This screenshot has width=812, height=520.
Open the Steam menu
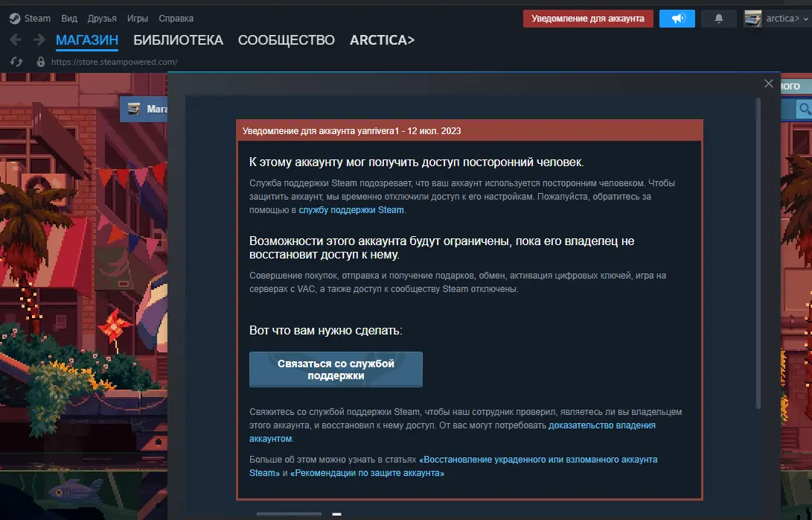(x=37, y=18)
